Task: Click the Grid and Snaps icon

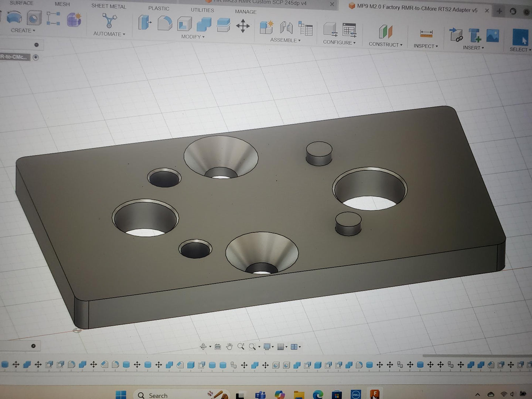Action: point(280,347)
